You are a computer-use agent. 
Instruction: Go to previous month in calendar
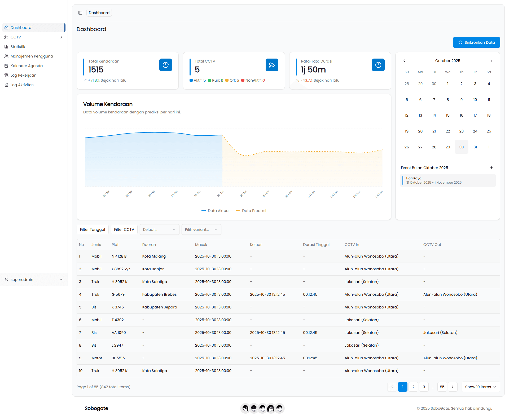[404, 61]
